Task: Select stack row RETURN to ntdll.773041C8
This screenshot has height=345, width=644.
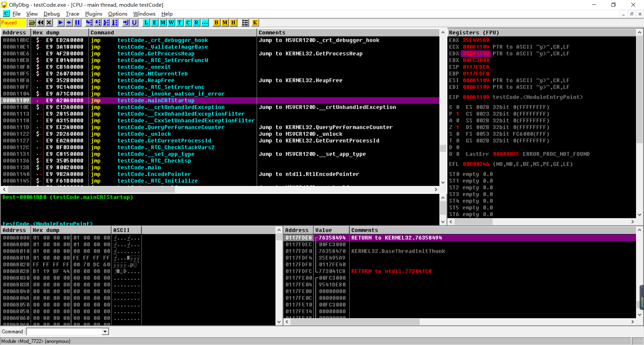Action: pyautogui.click(x=460, y=271)
